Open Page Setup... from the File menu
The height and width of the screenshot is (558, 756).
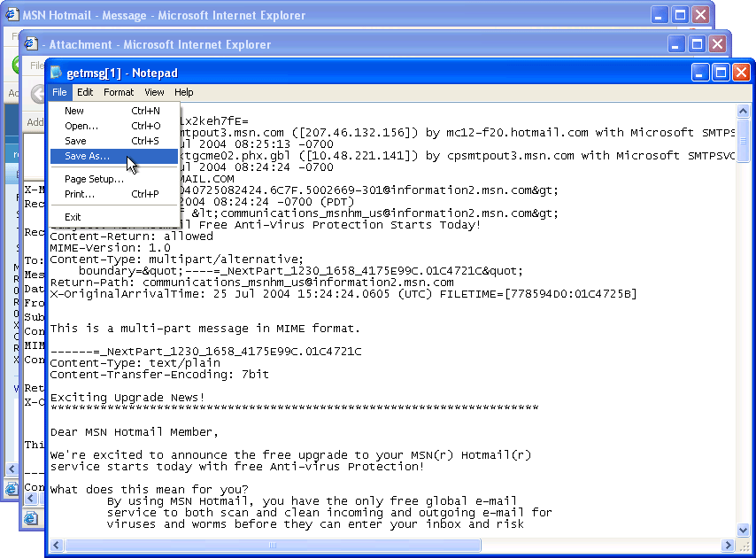click(x=94, y=179)
